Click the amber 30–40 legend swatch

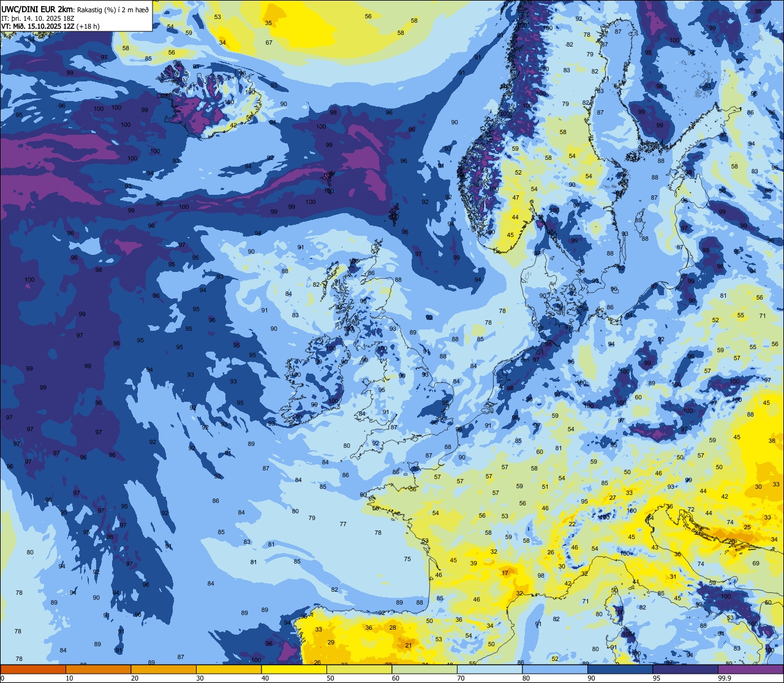228,669
